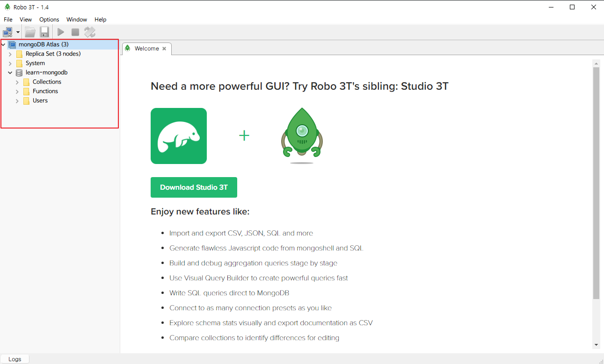Click "Generate flawless Javascript code" bullet
The image size is (604, 364).
tap(266, 248)
